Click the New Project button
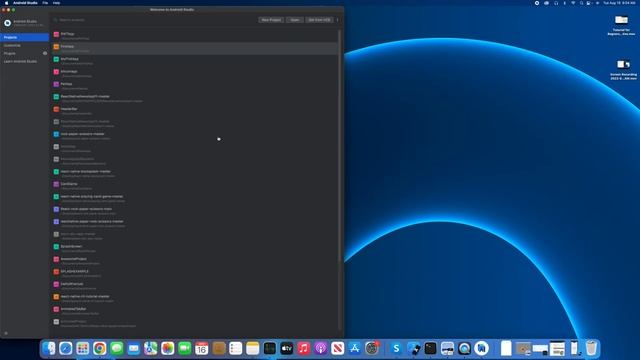Image resolution: width=640 pixels, height=360 pixels. (x=271, y=20)
